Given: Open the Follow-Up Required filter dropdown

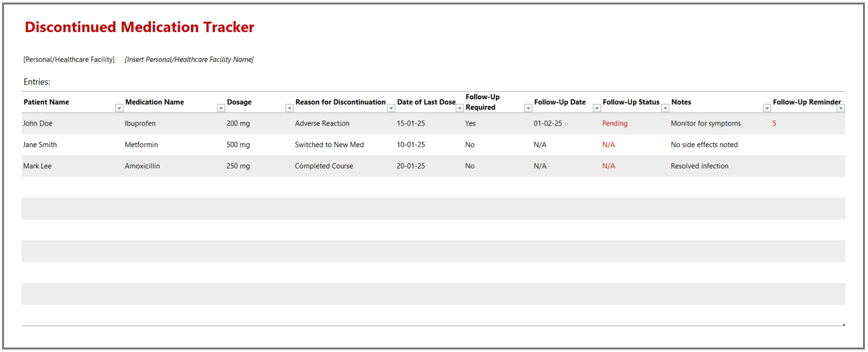Looking at the screenshot, I should (x=528, y=108).
